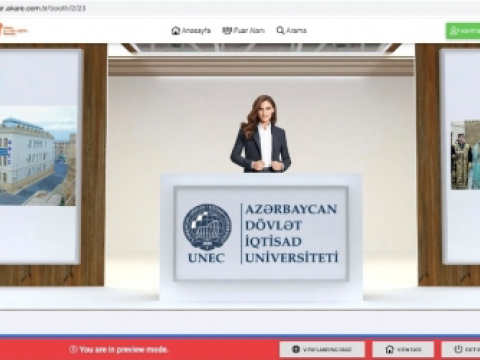
Task: Click the virtual assistant woman at the booth
Action: click(261, 134)
